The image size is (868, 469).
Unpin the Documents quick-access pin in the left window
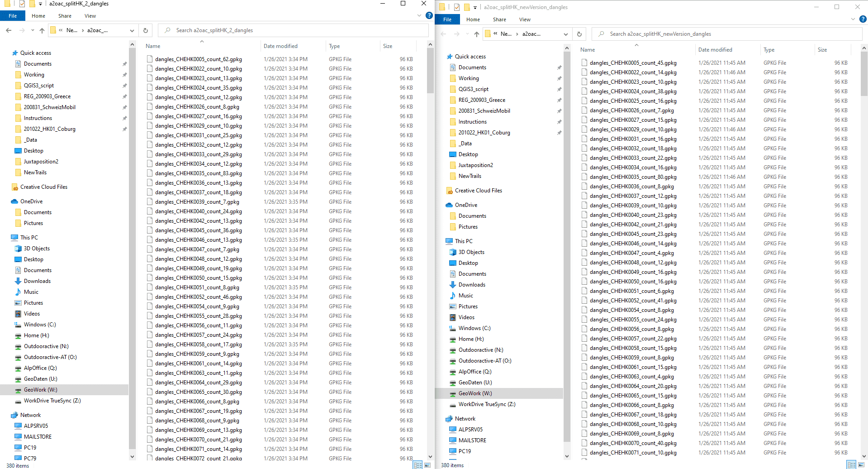(124, 64)
